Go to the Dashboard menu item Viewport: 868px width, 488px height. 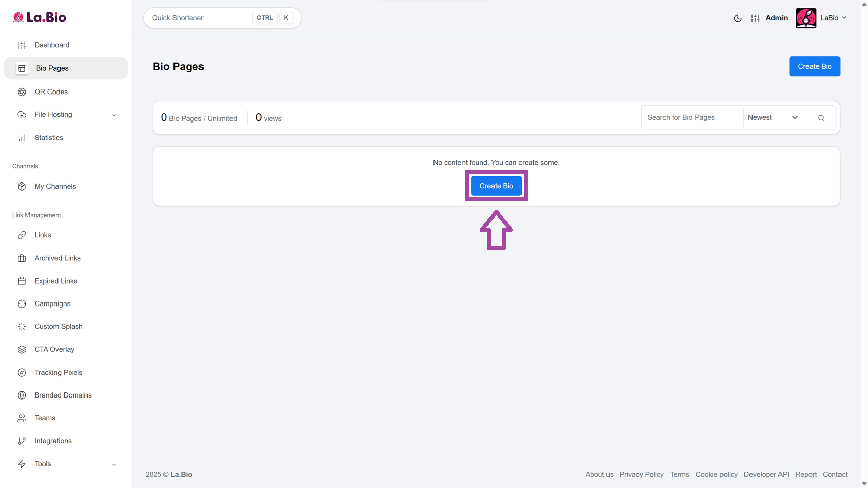coord(52,45)
